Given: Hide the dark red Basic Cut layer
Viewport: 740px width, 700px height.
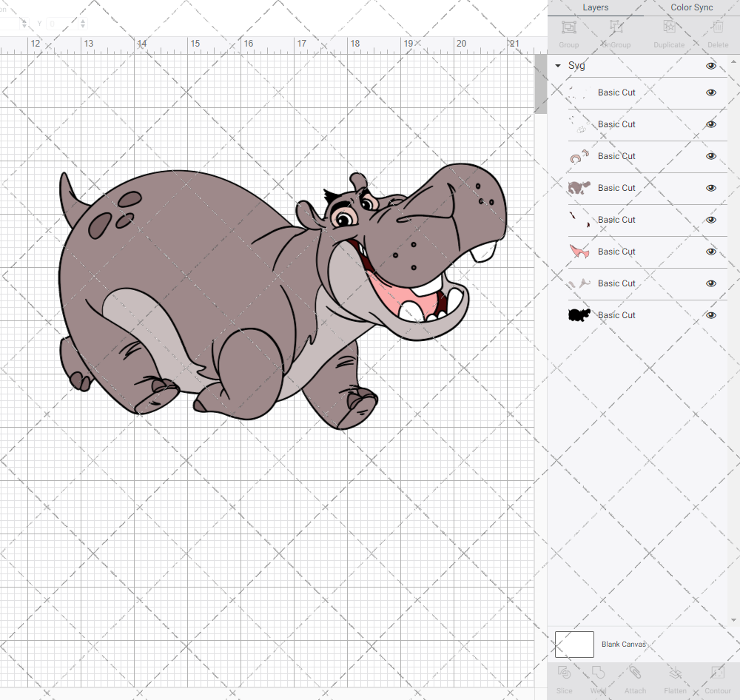Looking at the screenshot, I should [710, 220].
